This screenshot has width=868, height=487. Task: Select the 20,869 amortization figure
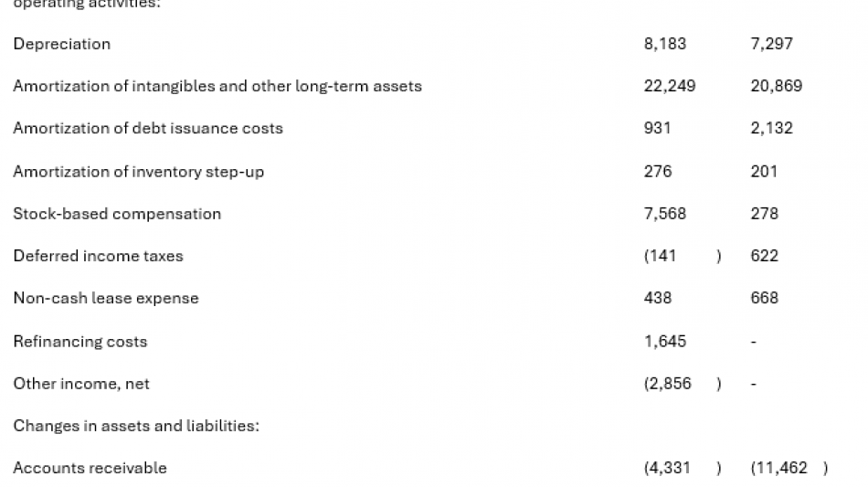tap(776, 86)
